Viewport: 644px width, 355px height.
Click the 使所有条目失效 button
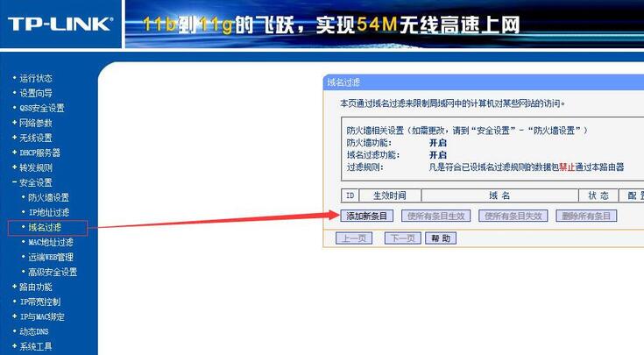(x=513, y=216)
